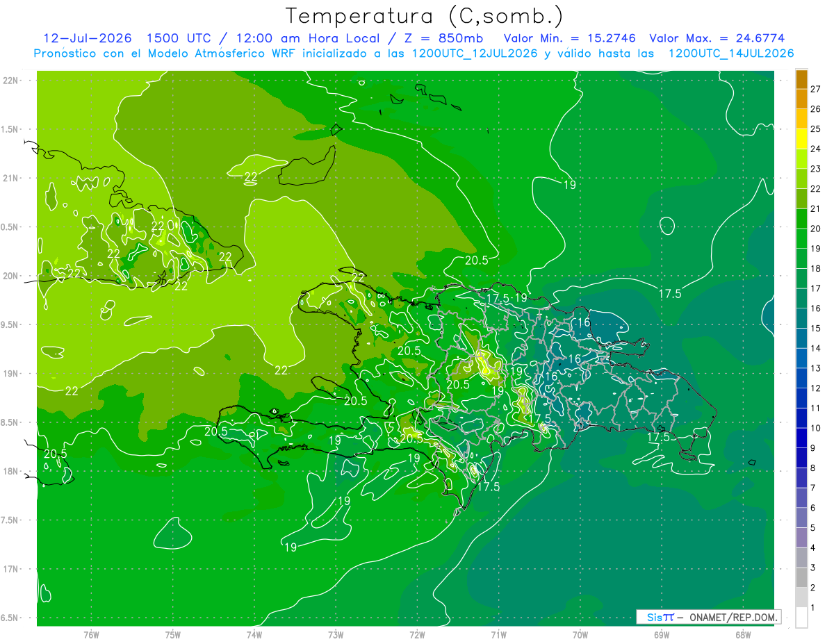Pick the teal swatch between legend values 15 and 16
834x644 pixels.
[x=801, y=319]
